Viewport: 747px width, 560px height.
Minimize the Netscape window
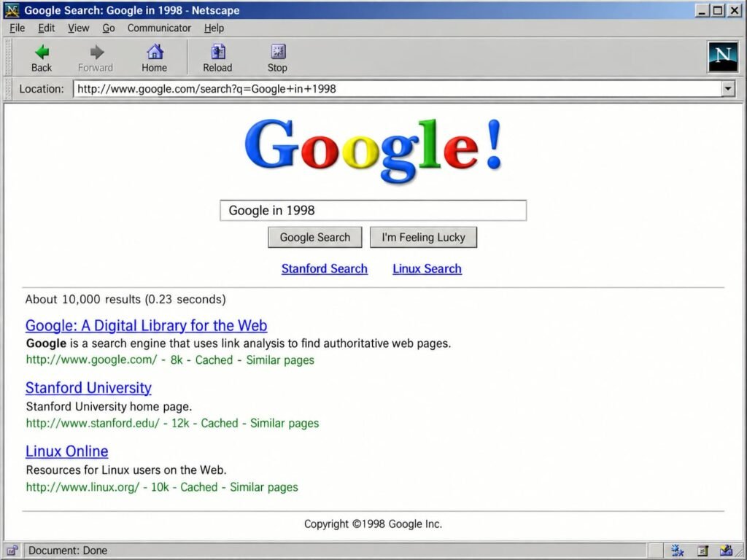pyautogui.click(x=701, y=10)
